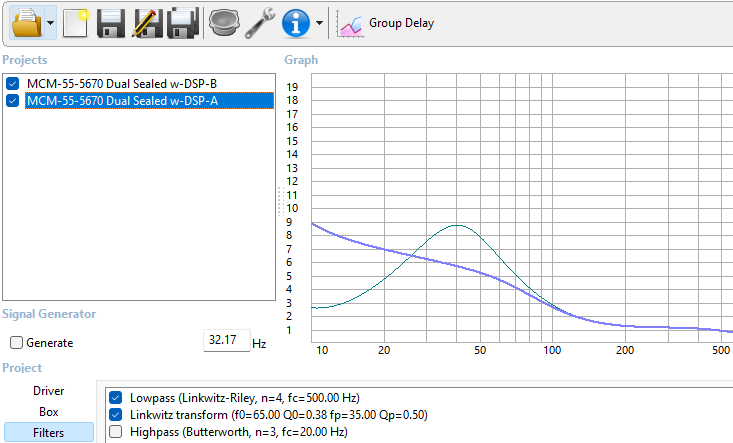The width and height of the screenshot is (733, 443).
Task: Uncheck the Dual Sealed w-DSP-B project checkbox
Action: 12,83
